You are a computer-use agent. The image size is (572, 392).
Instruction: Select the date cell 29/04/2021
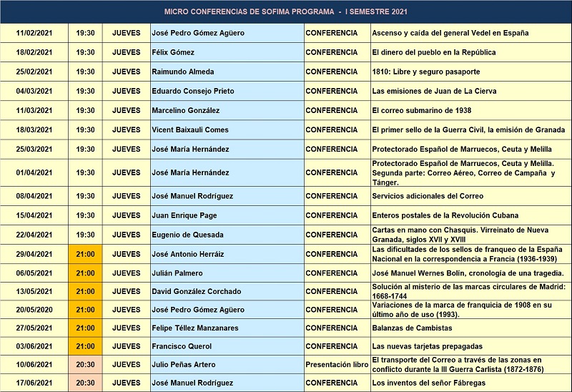tap(34, 254)
